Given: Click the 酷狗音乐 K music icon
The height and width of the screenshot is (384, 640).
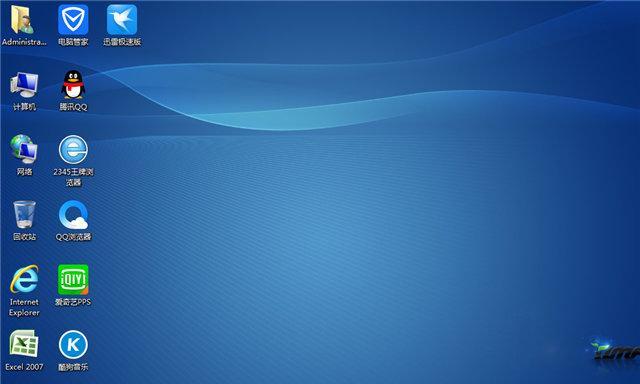Looking at the screenshot, I should (73, 345).
